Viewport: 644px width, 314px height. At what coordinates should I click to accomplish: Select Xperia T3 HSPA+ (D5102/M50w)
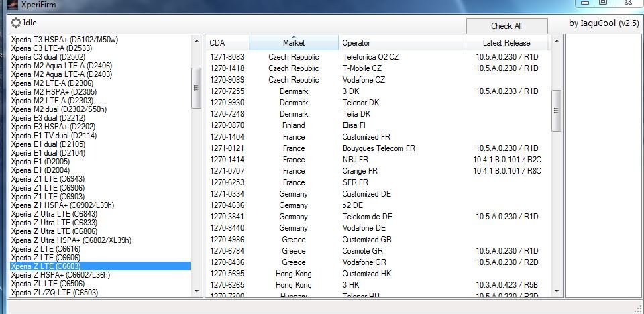pos(100,40)
